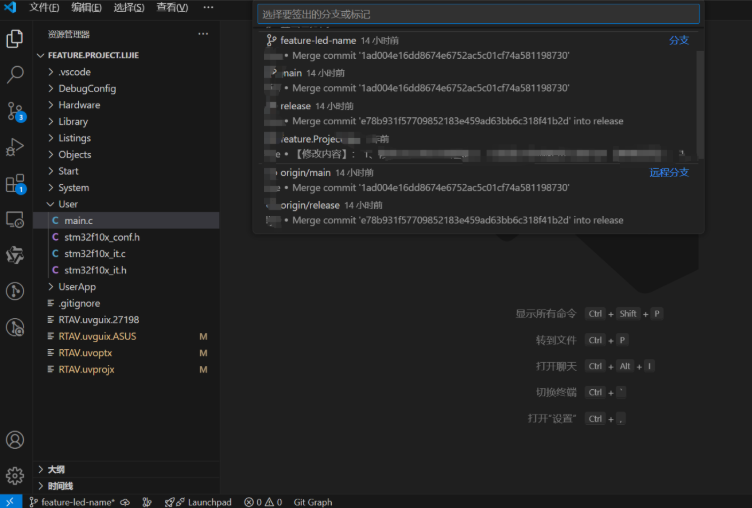Open Launchpad in status bar

198,502
